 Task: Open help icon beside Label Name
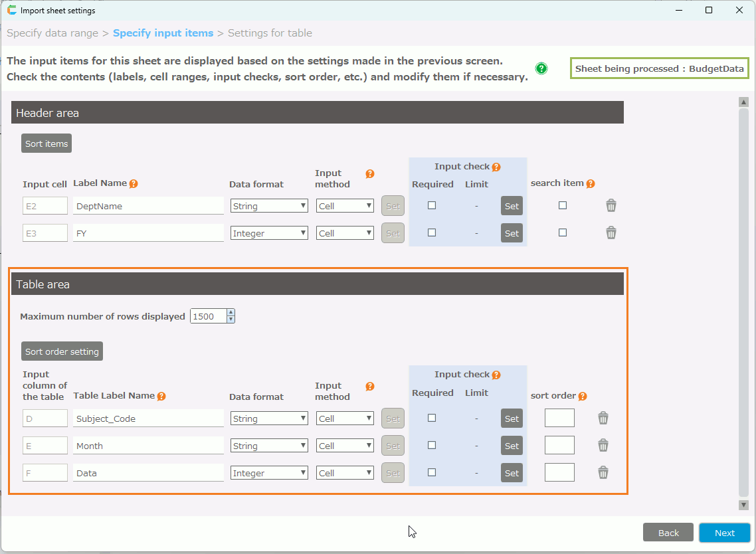134,184
